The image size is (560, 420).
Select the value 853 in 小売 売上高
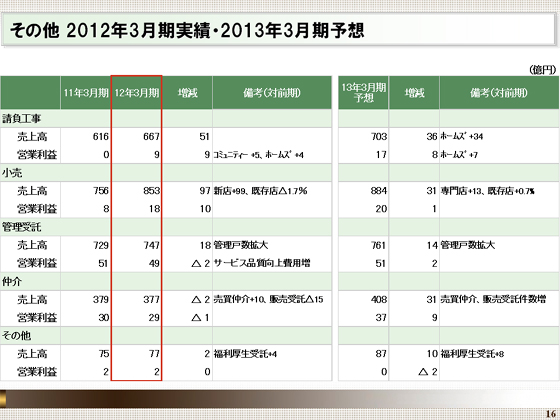click(151, 191)
